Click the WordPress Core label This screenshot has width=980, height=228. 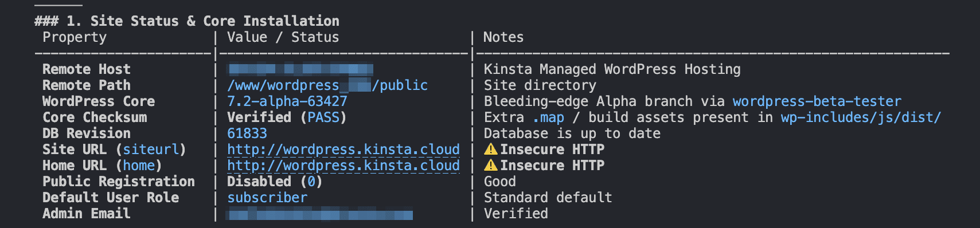pos(99,101)
